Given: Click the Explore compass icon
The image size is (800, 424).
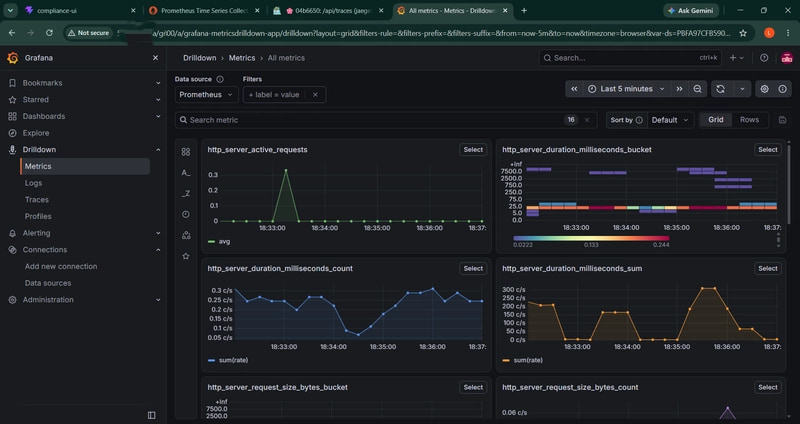Looking at the screenshot, I should (x=12, y=133).
